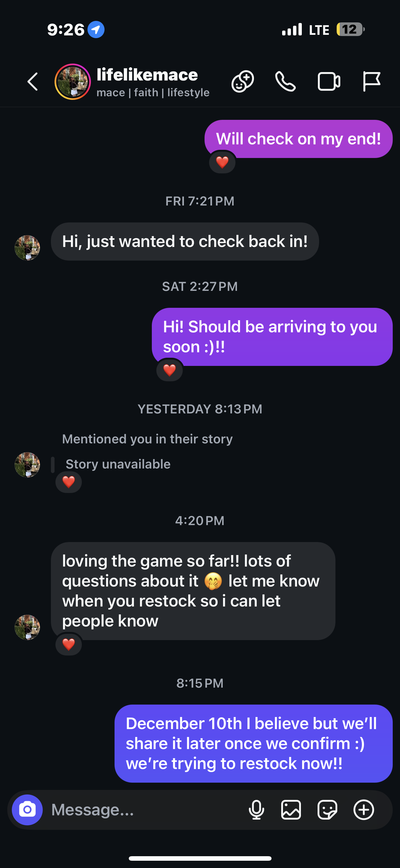Open the sticker picker icon
The height and width of the screenshot is (868, 400).
[327, 810]
